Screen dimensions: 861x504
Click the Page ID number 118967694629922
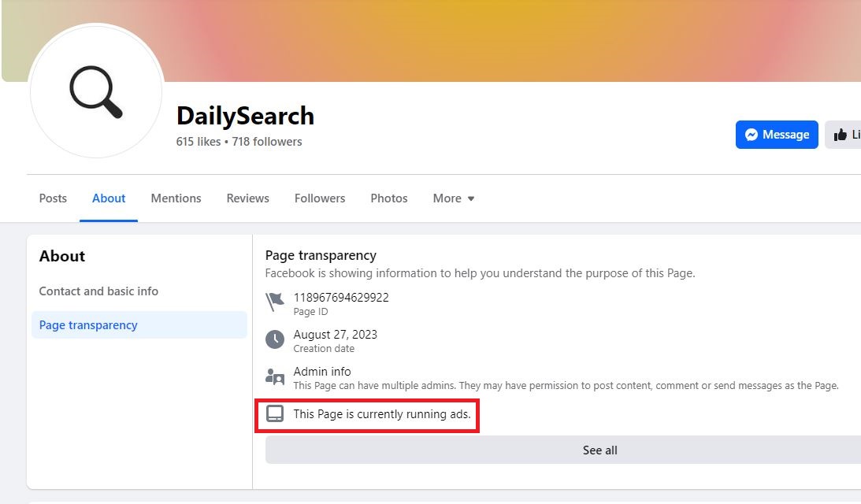click(x=341, y=298)
